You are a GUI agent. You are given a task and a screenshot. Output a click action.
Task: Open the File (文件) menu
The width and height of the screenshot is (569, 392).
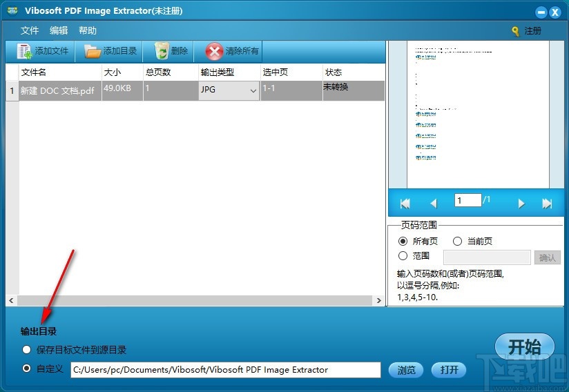[x=30, y=30]
